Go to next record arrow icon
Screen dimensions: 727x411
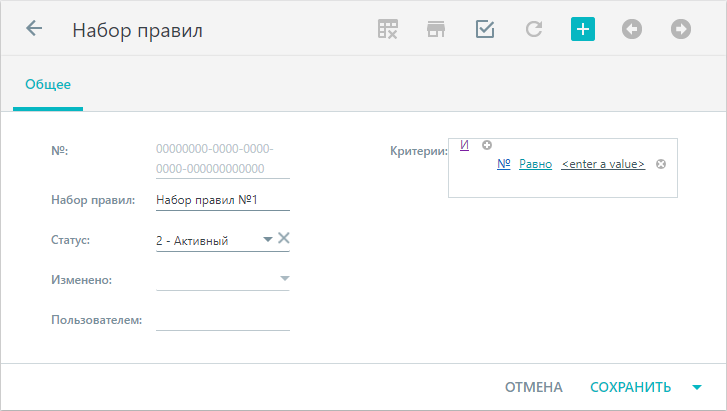click(681, 29)
